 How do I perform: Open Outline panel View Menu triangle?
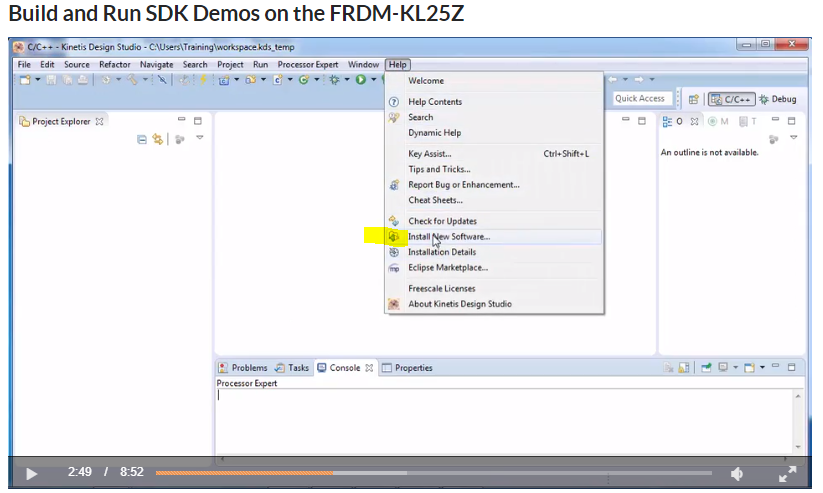tap(794, 138)
